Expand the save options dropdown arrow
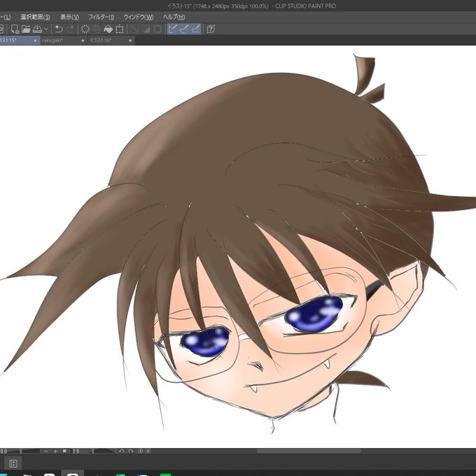 (x=46, y=29)
